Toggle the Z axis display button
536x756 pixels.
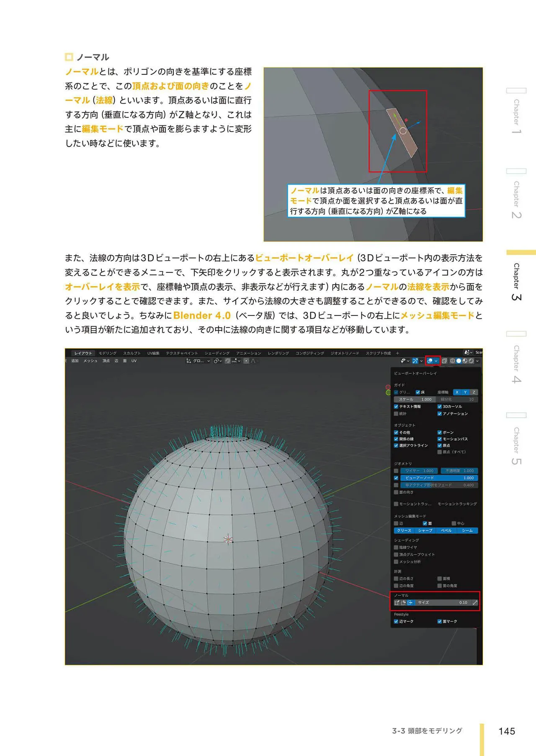coord(474,392)
